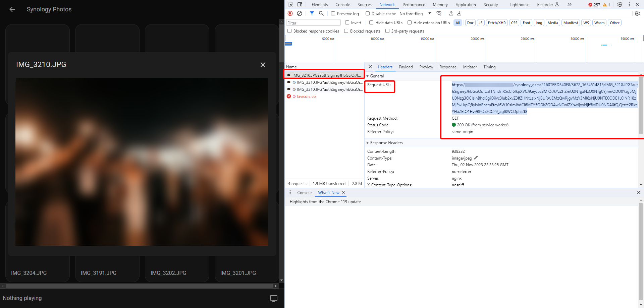This screenshot has width=644, height=308.
Task: Open the network search icon
Action: click(321, 13)
